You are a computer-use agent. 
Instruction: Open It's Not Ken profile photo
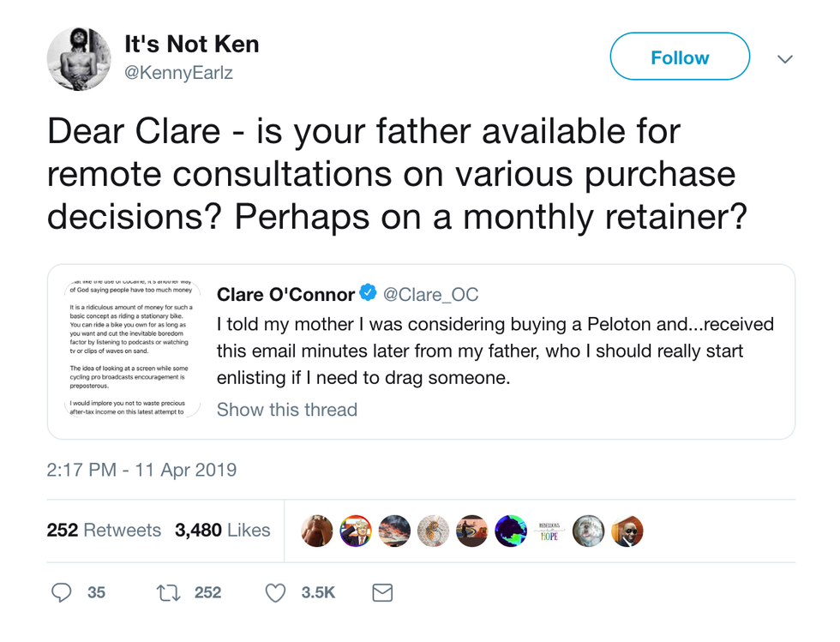pyautogui.click(x=78, y=58)
